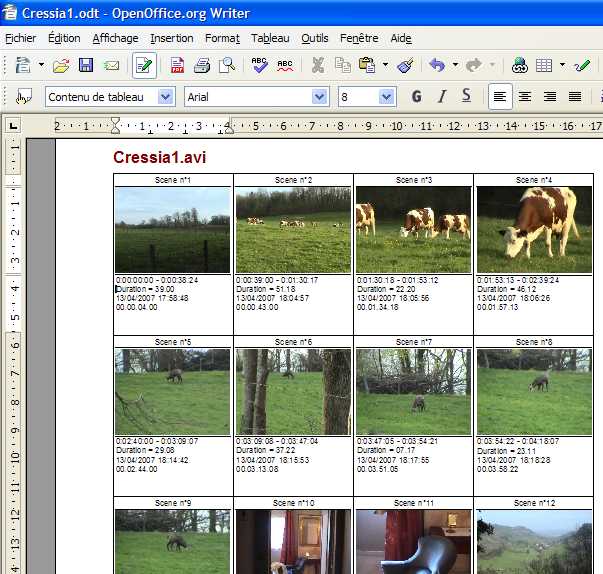This screenshot has width=603, height=574.
Task: Open the Aide menu
Action: tap(401, 38)
